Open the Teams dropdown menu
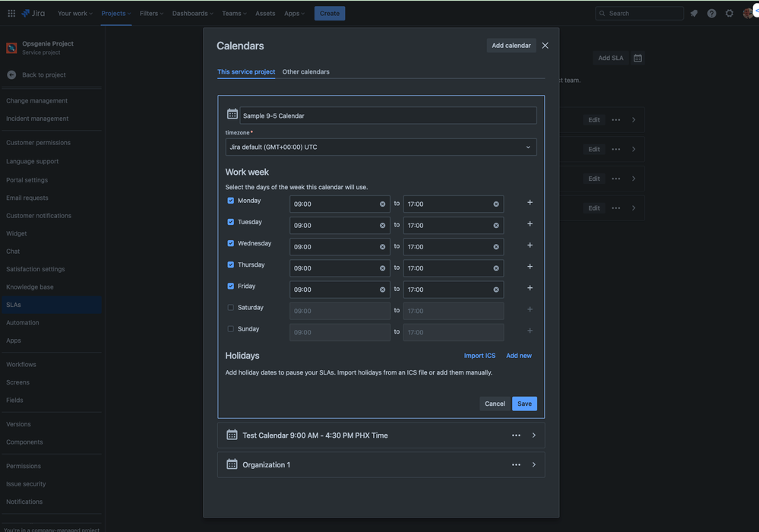The height and width of the screenshot is (532, 759). tap(234, 14)
